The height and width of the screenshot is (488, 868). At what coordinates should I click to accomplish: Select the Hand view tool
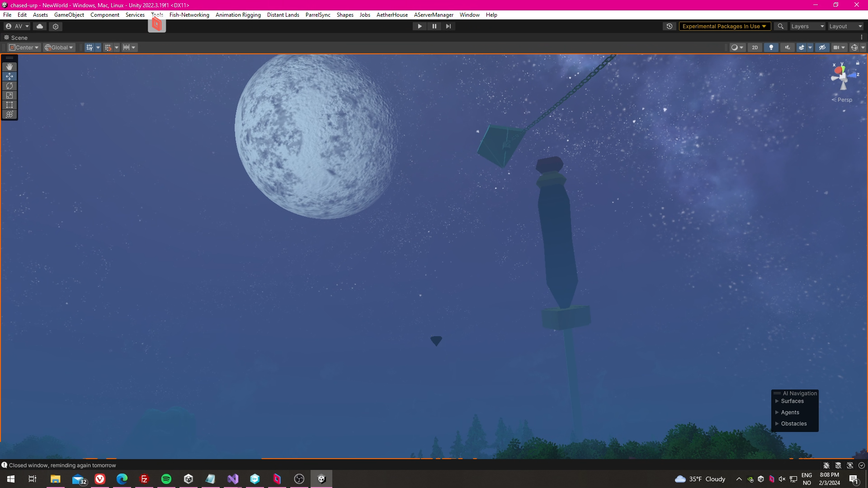coord(9,67)
